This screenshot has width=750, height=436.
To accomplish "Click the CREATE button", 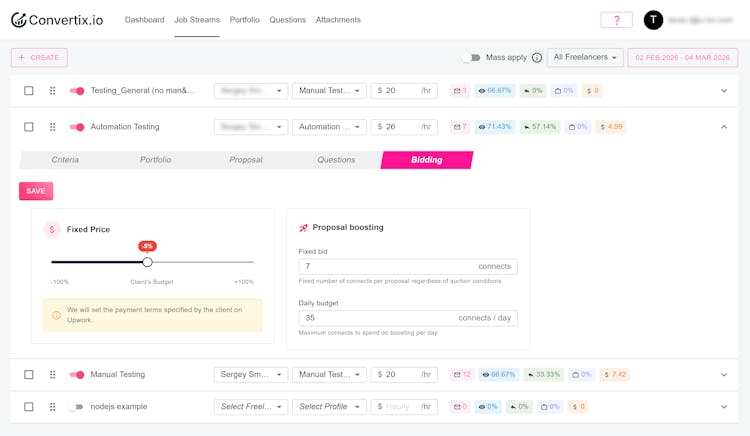I will coord(39,58).
